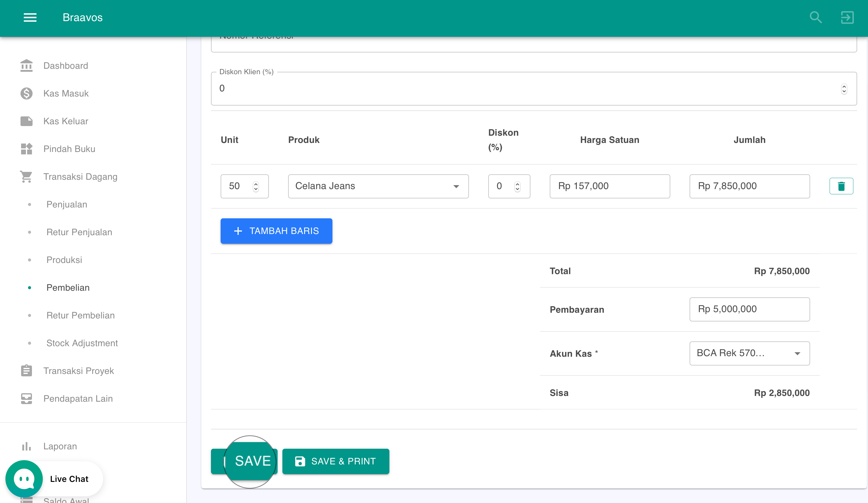This screenshot has width=868, height=503.
Task: Adjust the Unit quantity stepper
Action: point(256,186)
